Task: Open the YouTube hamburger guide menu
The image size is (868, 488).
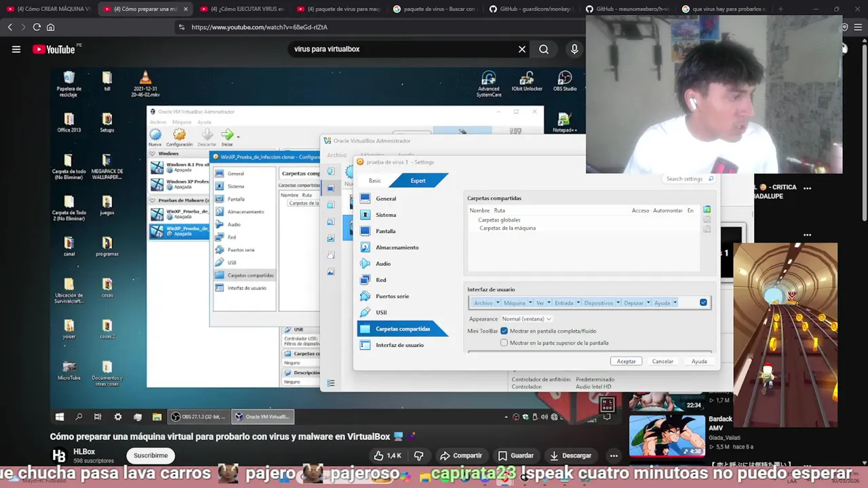Action: tap(16, 49)
